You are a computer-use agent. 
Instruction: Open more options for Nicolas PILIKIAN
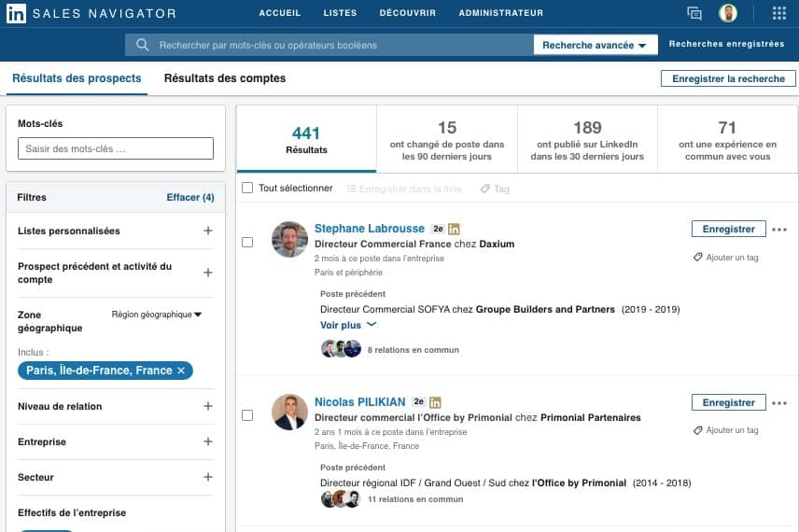click(779, 403)
